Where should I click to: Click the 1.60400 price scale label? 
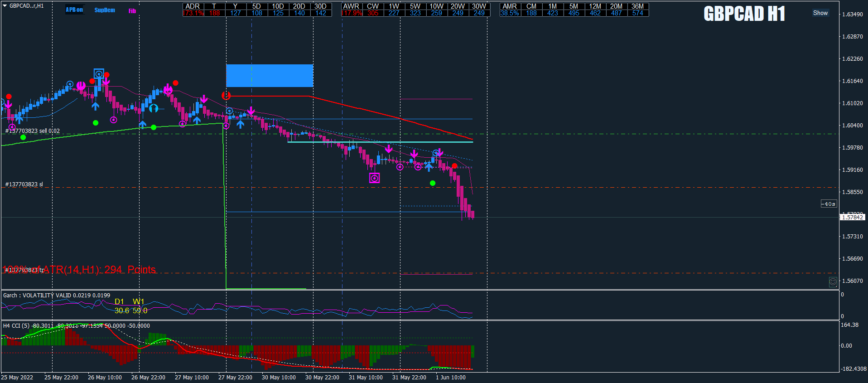coord(852,126)
